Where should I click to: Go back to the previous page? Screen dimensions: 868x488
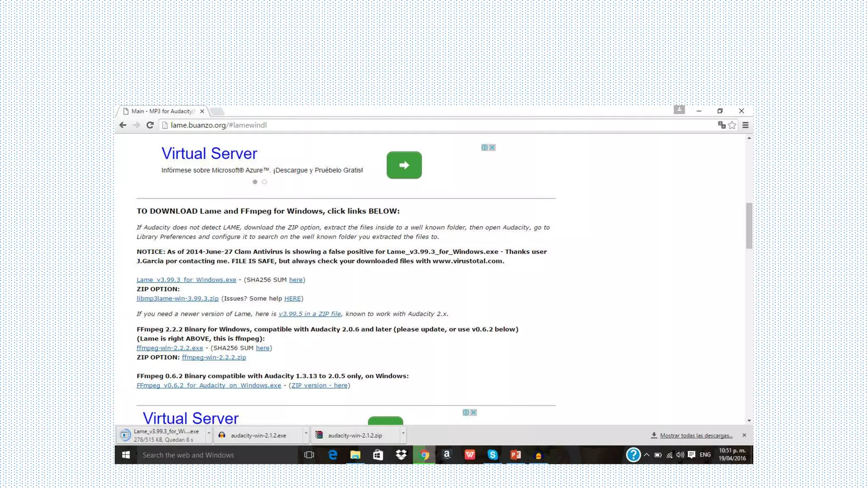tap(123, 125)
